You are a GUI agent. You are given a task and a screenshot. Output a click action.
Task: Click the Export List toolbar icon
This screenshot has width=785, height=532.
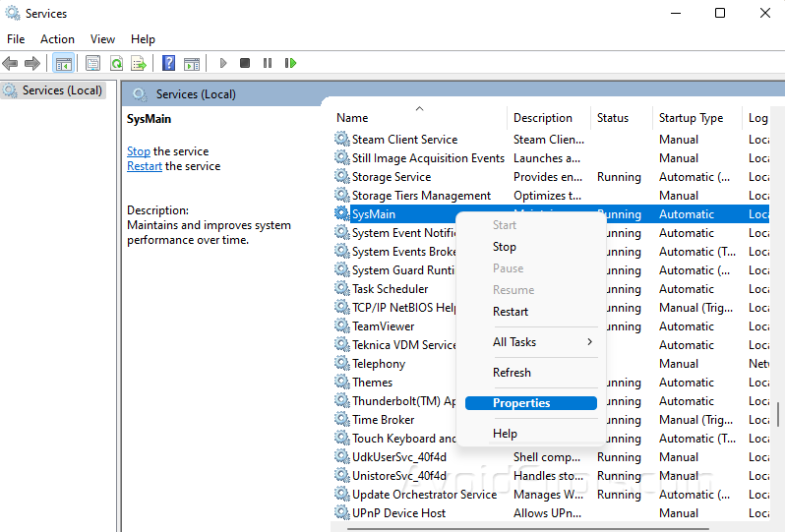click(139, 63)
